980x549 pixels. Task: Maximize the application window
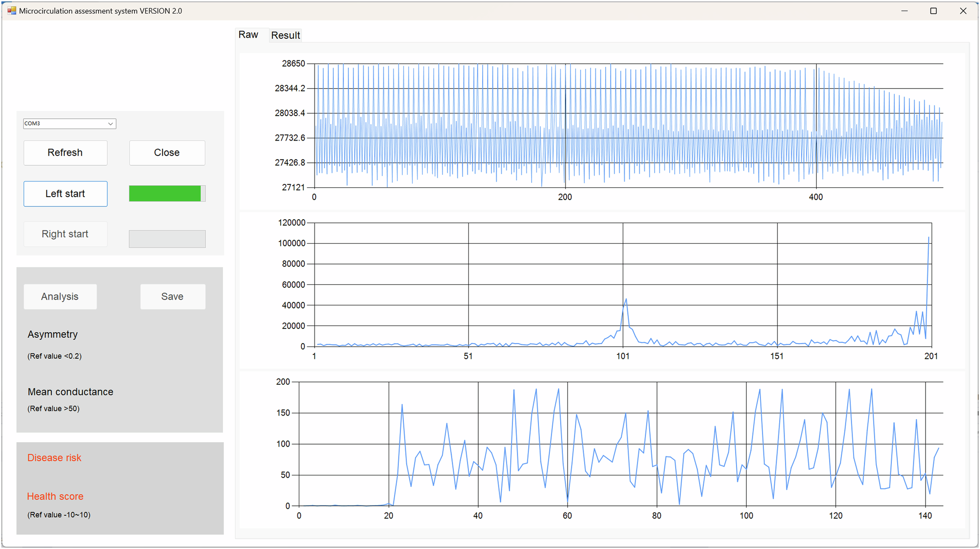point(933,11)
